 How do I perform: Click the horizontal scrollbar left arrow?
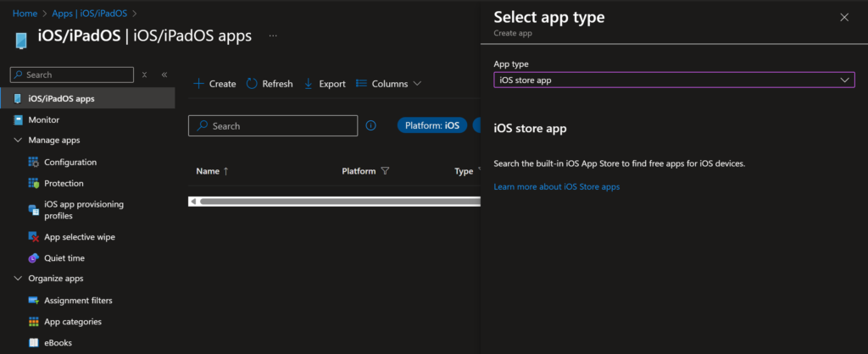coord(192,202)
